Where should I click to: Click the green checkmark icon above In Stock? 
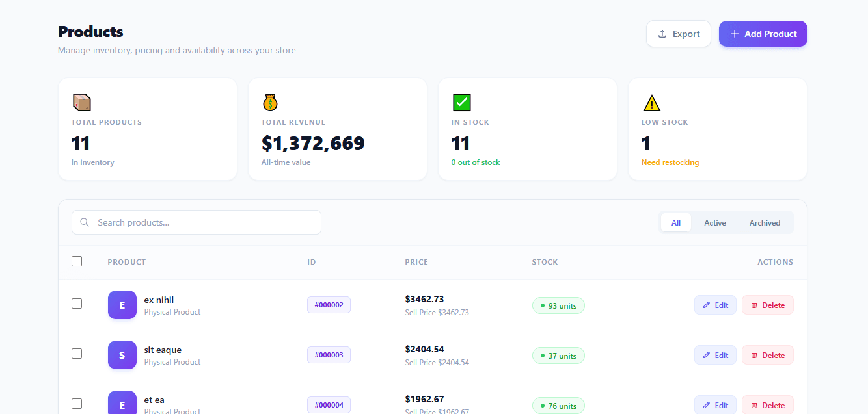point(461,101)
